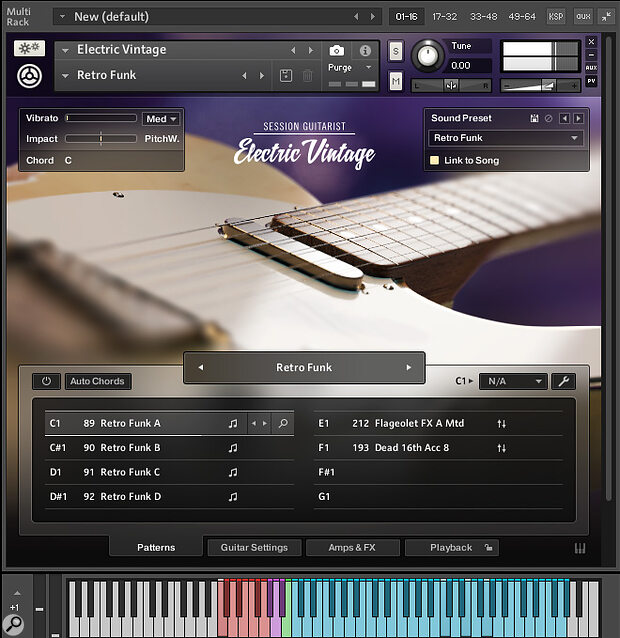The image size is (620, 638).
Task: Open the Amps & FX tab
Action: tap(352, 548)
